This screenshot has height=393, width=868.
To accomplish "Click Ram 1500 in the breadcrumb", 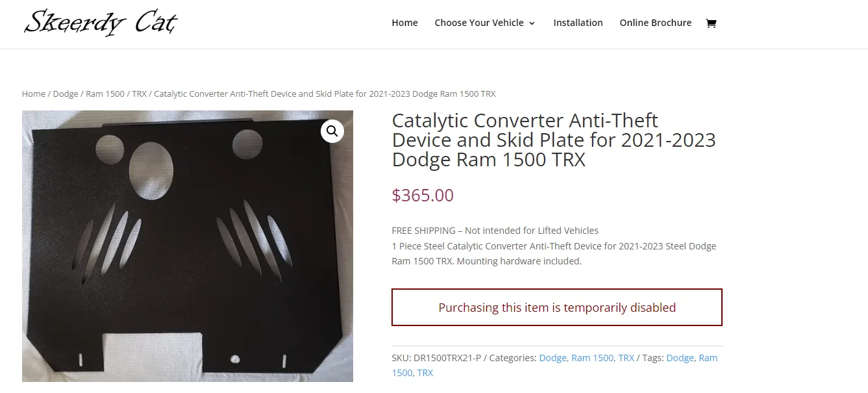I will click(x=105, y=94).
